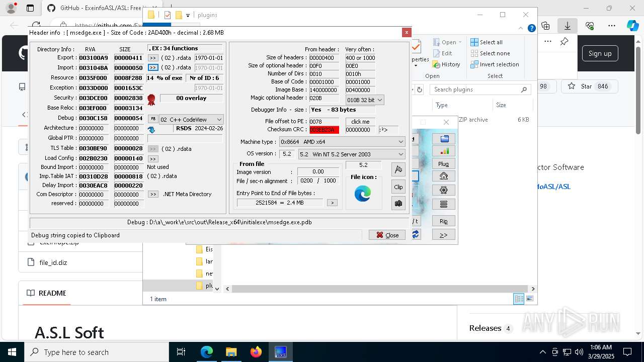Click the taskbar search box
The width and height of the screenshot is (644, 362).
point(97,352)
